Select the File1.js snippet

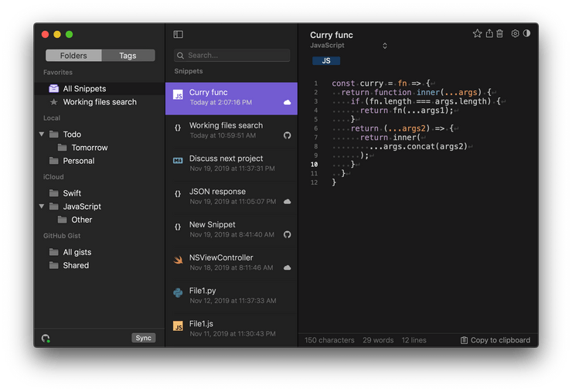(x=231, y=329)
